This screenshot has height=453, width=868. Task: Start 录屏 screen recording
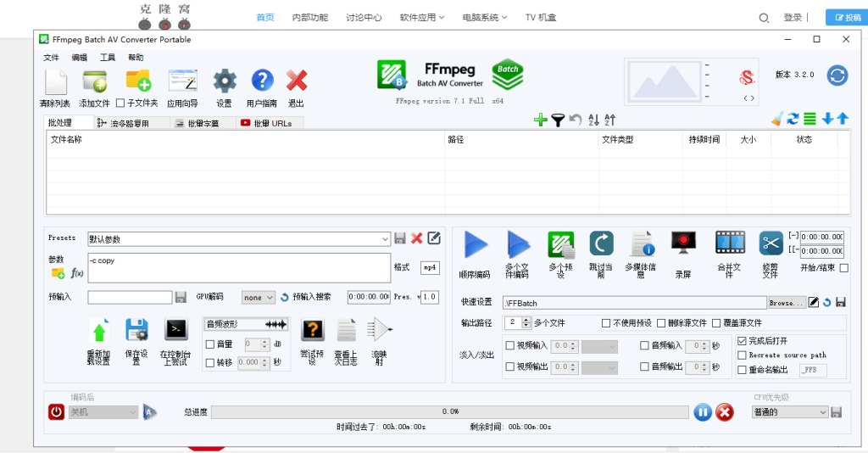(683, 243)
